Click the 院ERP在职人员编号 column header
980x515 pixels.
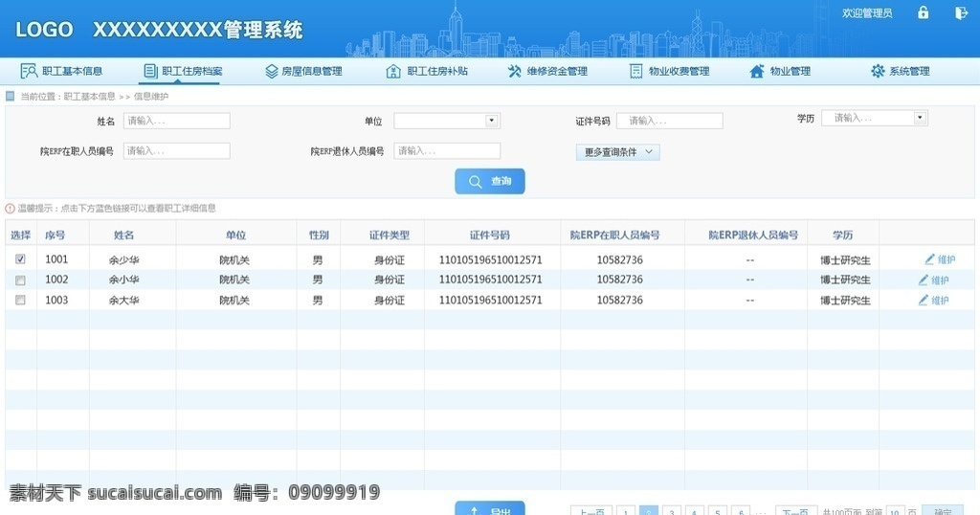pyautogui.click(x=614, y=235)
